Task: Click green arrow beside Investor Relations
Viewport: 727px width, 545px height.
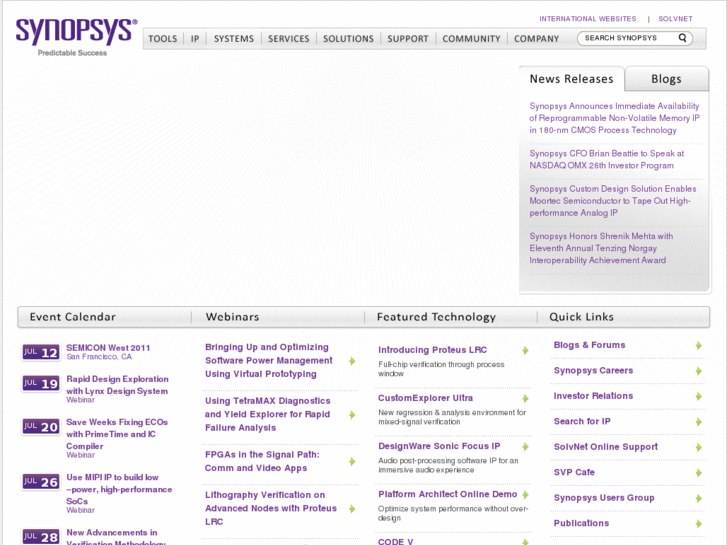Action: pyautogui.click(x=698, y=397)
